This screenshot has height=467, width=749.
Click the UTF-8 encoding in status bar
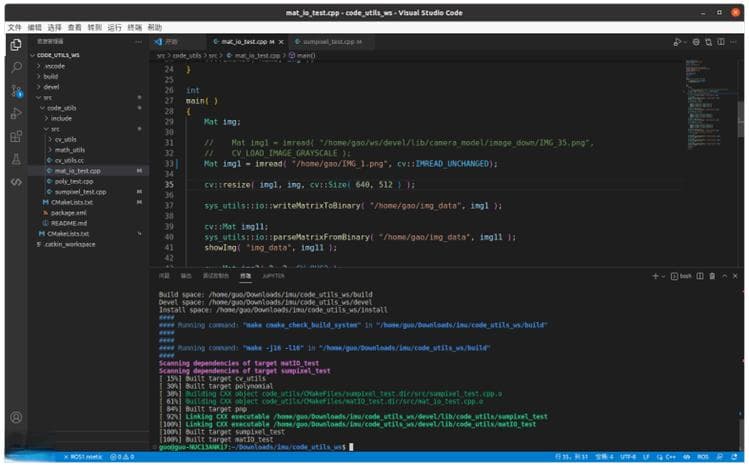(628, 457)
